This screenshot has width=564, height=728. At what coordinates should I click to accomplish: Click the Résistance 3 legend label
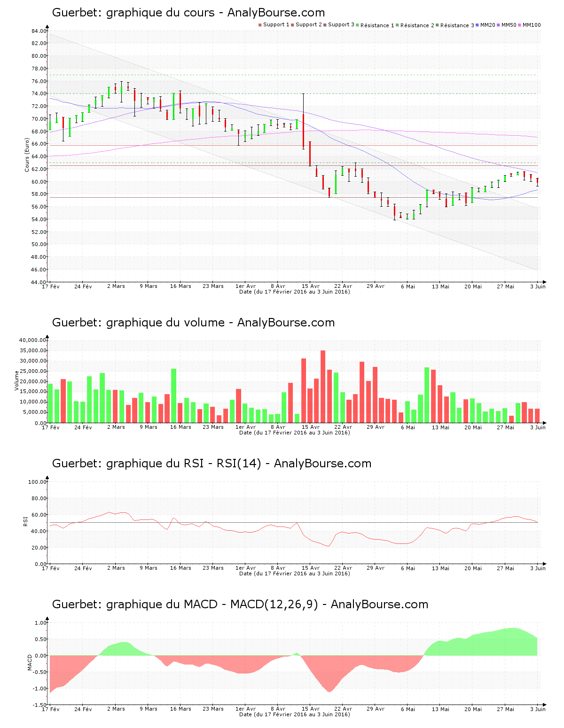coord(457,25)
